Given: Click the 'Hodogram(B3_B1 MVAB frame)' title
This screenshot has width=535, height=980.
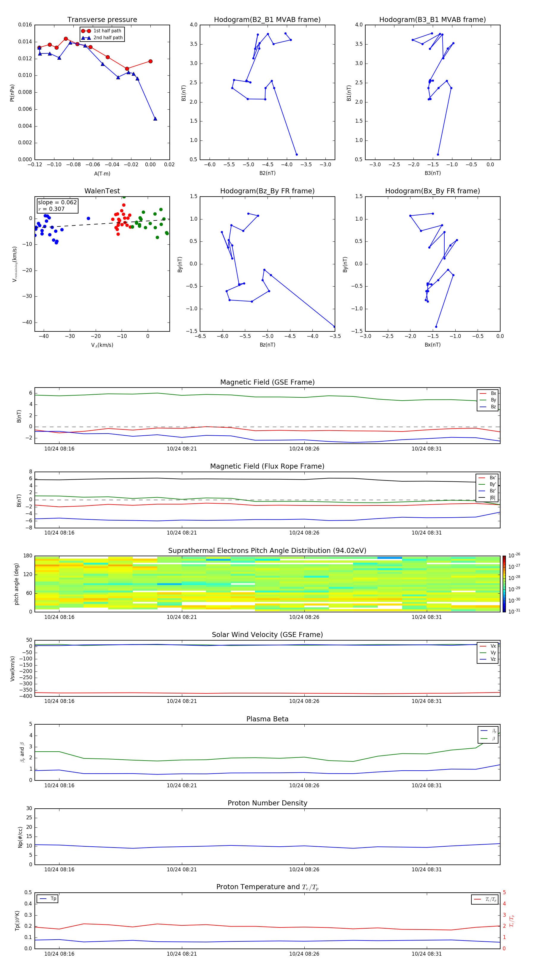Looking at the screenshot, I should coord(432,19).
